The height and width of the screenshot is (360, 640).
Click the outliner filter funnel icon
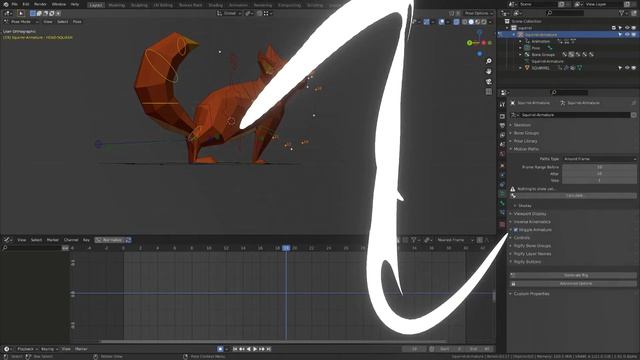(x=622, y=13)
